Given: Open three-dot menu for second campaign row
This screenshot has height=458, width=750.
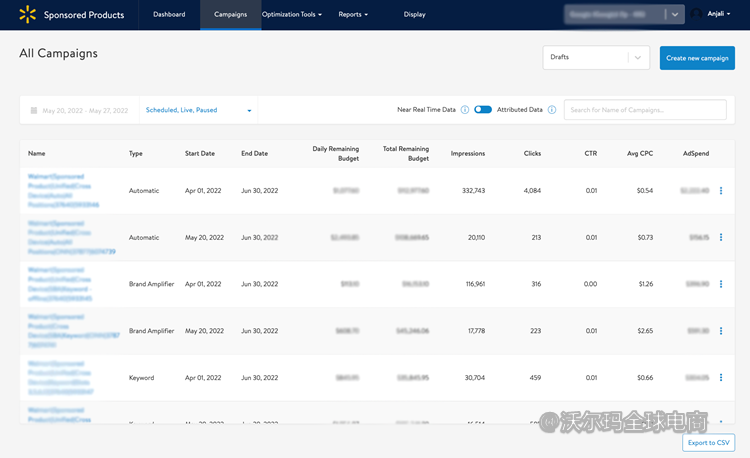Looking at the screenshot, I should (721, 237).
